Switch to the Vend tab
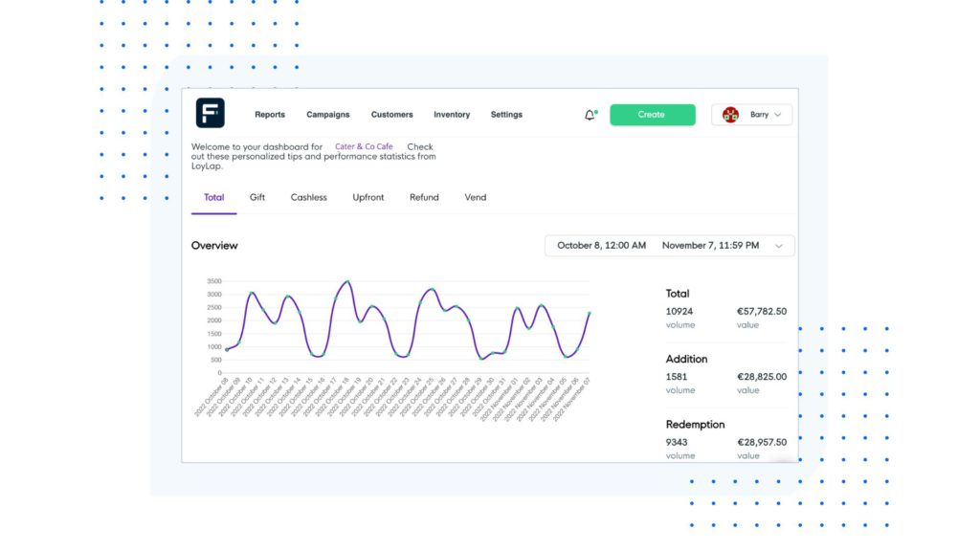This screenshot has width=980, height=551. pos(475,197)
